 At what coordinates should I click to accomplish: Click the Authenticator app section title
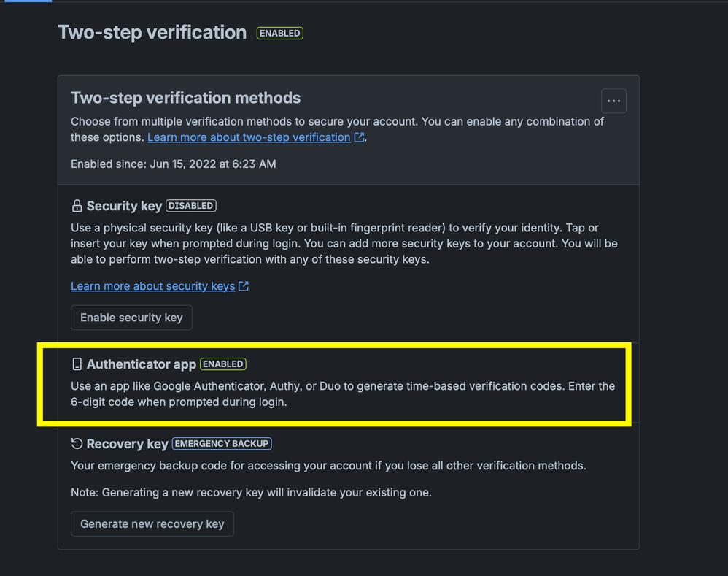(142, 364)
